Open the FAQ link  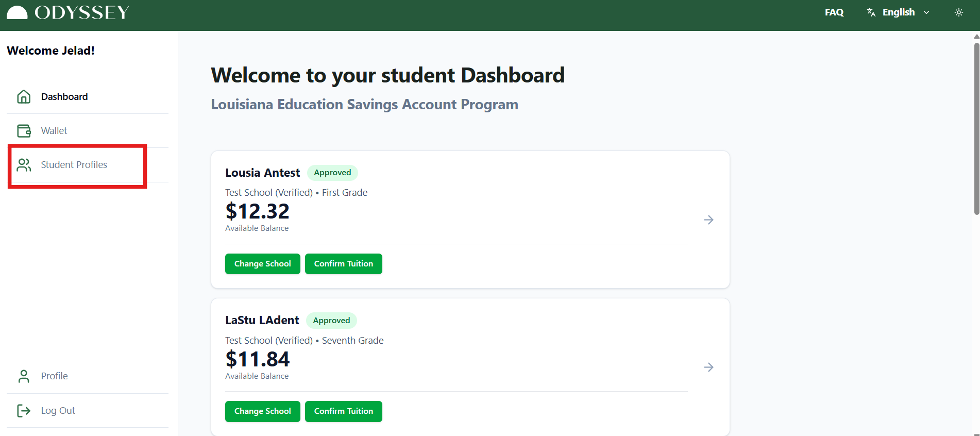coord(834,12)
